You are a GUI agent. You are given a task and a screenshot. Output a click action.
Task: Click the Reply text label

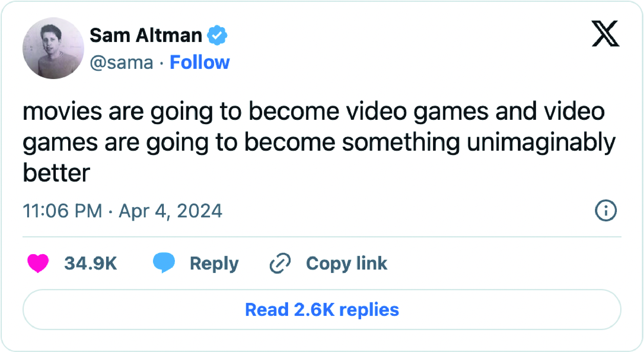coord(214,264)
